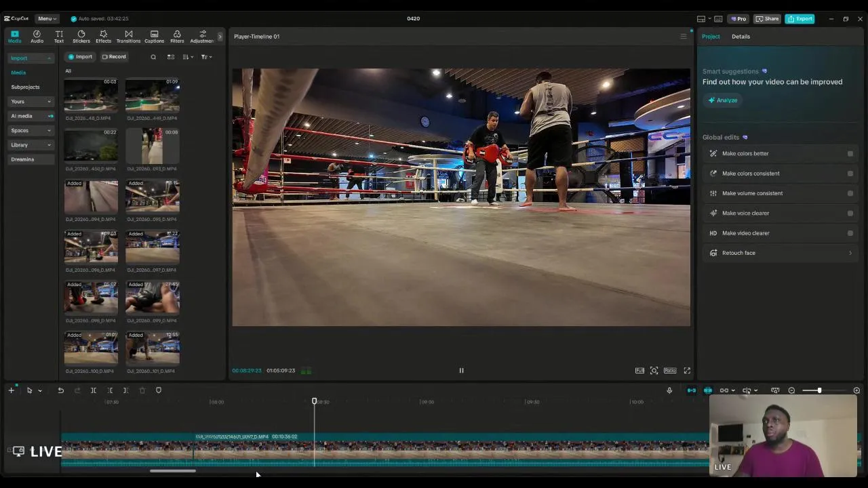Open the media sort dropdown

pos(188,57)
